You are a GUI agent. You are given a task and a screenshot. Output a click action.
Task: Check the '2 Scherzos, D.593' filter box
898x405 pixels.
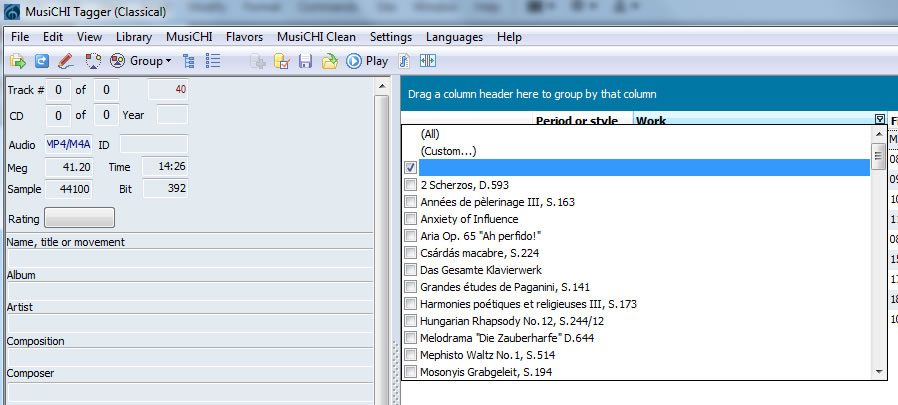pos(410,185)
